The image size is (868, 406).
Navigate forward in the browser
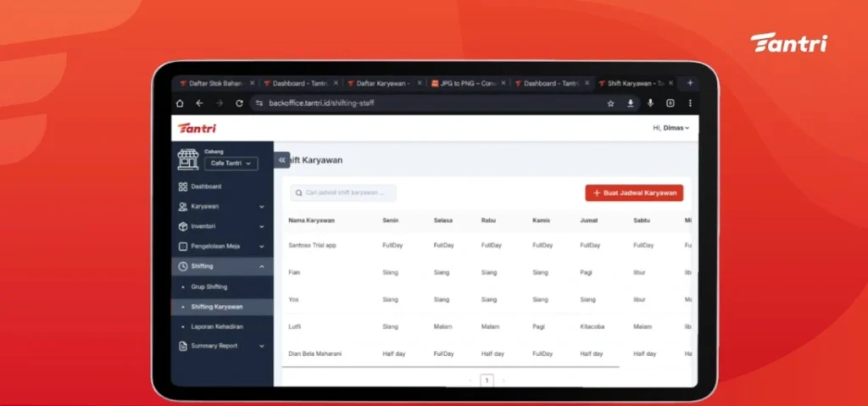tap(220, 103)
